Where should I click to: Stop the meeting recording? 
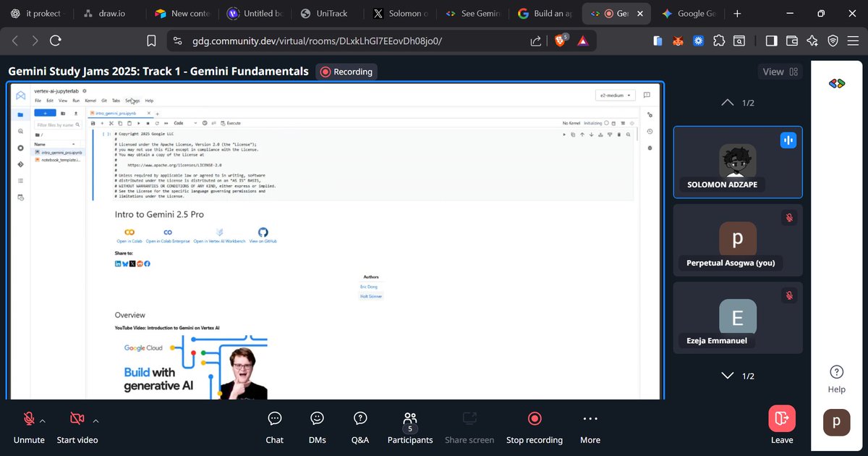[534, 427]
